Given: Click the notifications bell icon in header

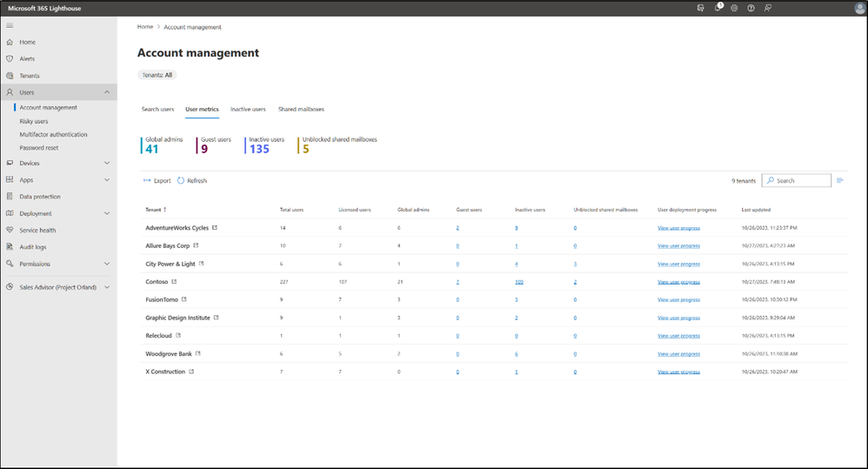Looking at the screenshot, I should click(718, 9).
